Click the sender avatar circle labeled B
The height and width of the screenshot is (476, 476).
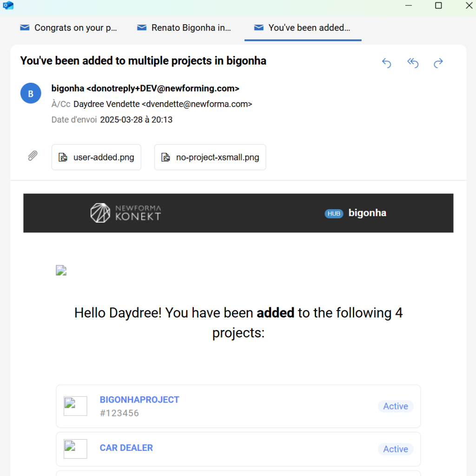click(31, 93)
